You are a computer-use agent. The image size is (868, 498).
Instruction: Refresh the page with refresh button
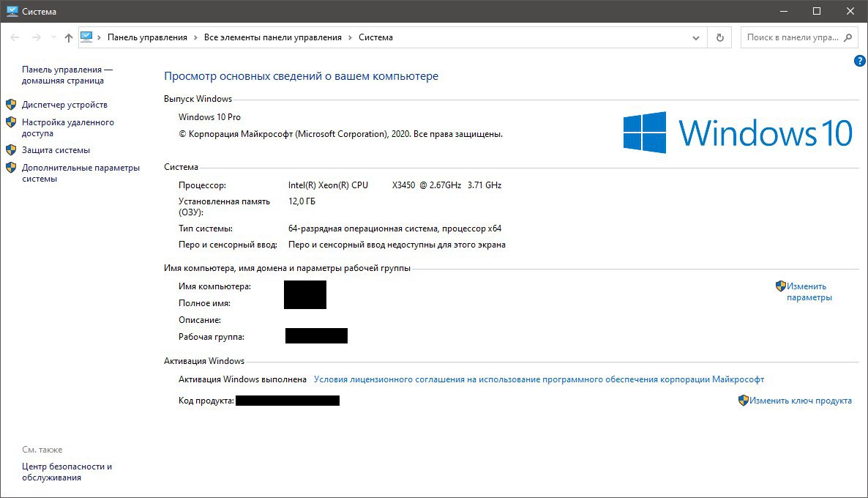(719, 37)
